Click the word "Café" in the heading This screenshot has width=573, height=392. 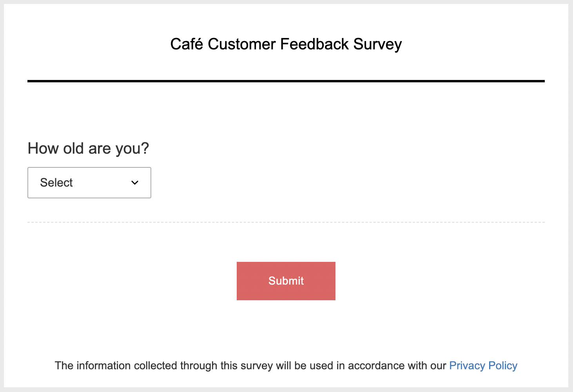coord(187,44)
